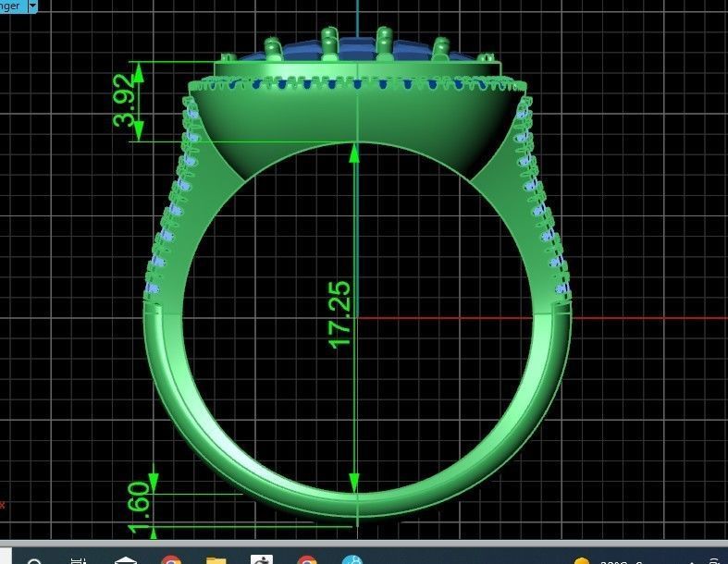Open the Chrome icon left of File Explorer

tap(171, 559)
